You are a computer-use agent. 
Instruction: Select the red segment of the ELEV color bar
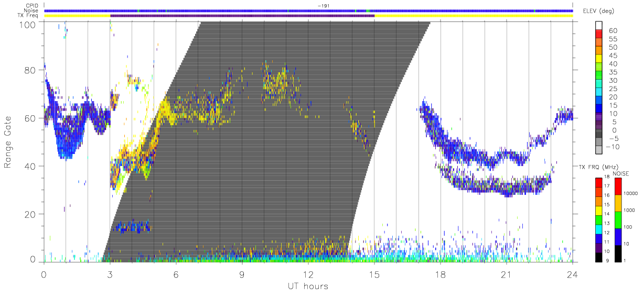599,34
